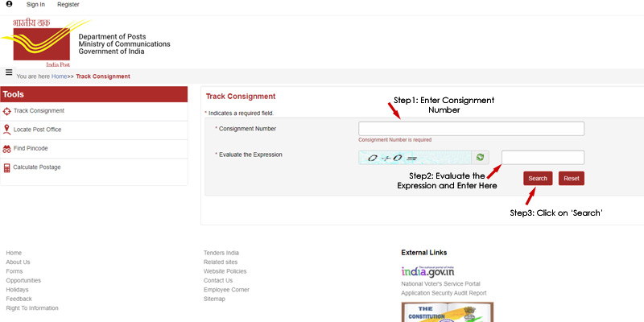This screenshot has width=644, height=322.
Task: Focus the expression answer field
Action: pos(543,157)
